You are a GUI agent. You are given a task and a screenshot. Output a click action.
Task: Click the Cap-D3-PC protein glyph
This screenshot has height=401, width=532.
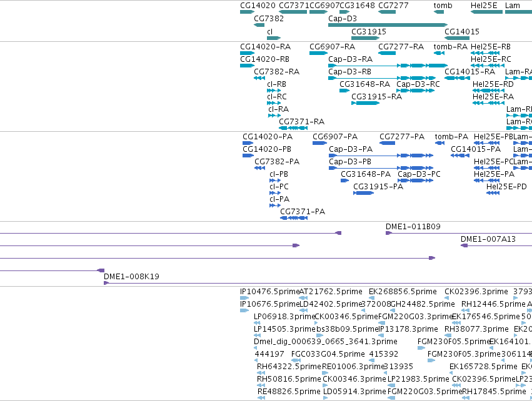[x=415, y=181]
